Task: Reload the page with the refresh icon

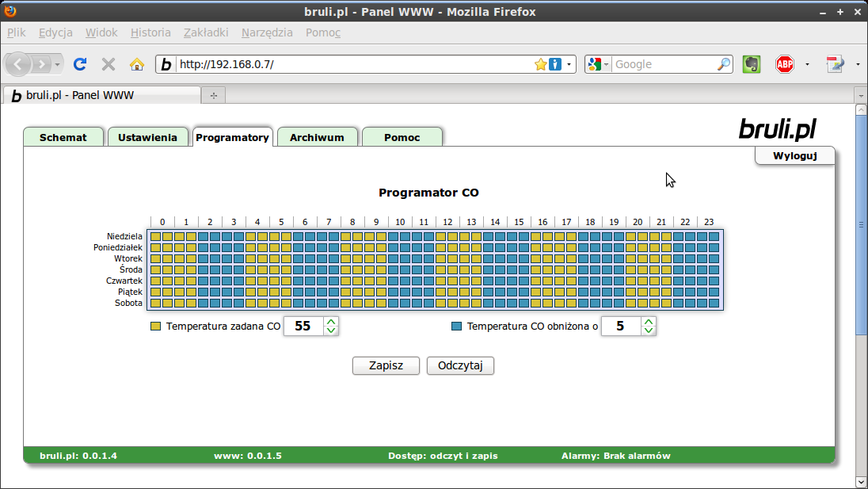Action: tap(80, 64)
